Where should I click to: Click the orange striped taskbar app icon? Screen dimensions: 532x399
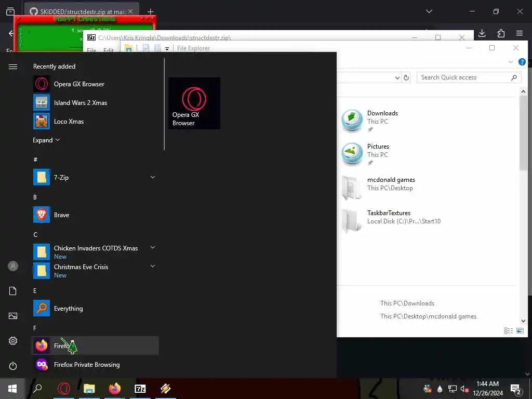tap(166, 389)
